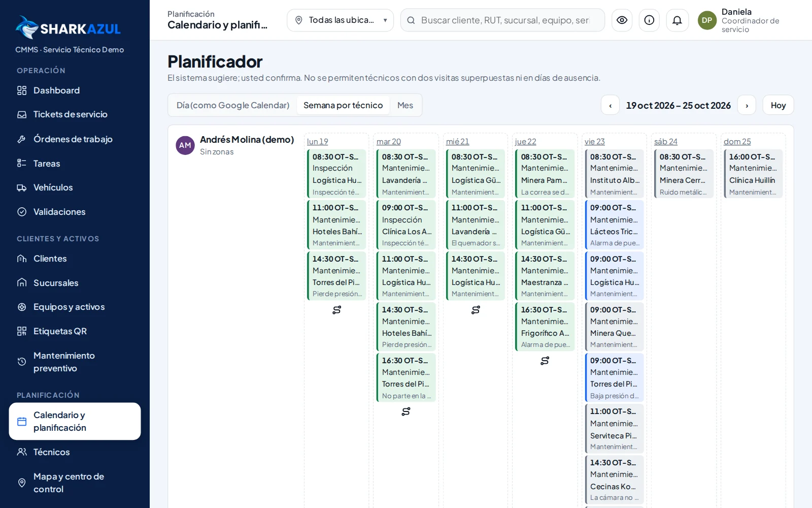Viewport: 812px width, 508px height.
Task: Open the sáb 24 day link
Action: (665, 142)
